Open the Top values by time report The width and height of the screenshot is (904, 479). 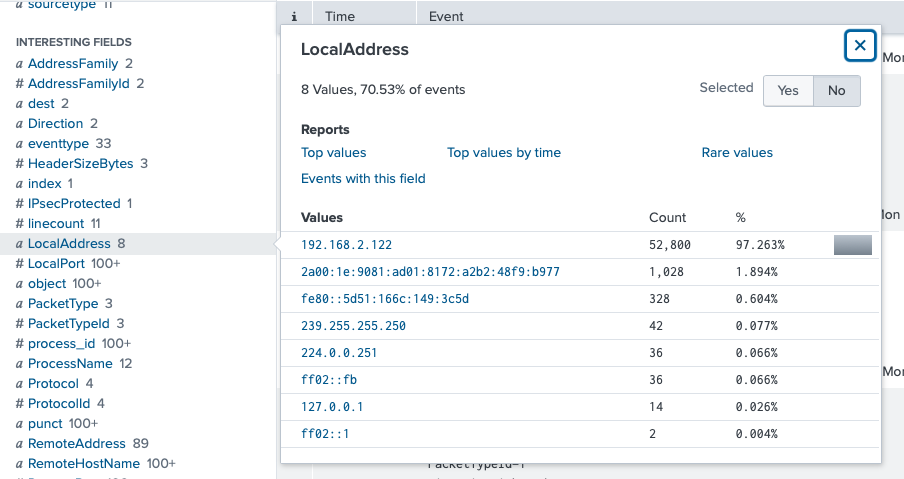click(x=504, y=153)
